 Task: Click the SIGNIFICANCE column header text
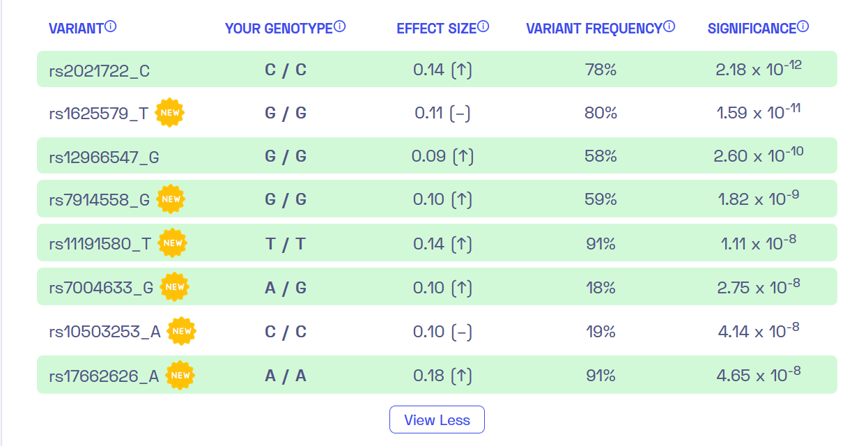[752, 29]
